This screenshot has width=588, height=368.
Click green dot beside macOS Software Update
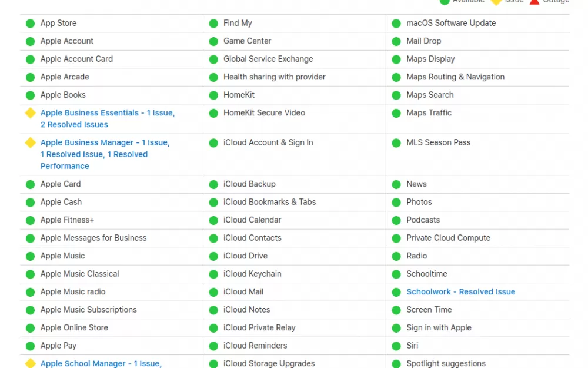[396, 24]
